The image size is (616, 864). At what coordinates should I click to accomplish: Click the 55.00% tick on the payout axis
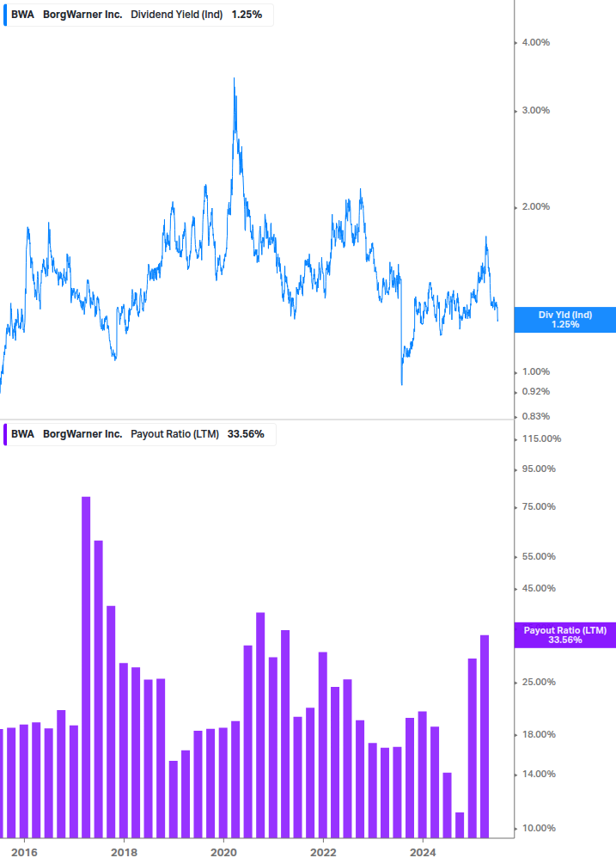(539, 556)
